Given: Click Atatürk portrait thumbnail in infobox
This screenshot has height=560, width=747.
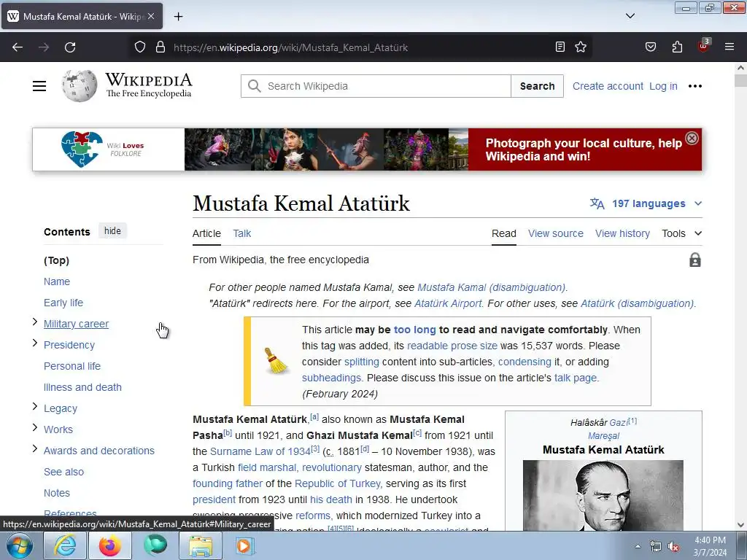Looking at the screenshot, I should pos(603,495).
